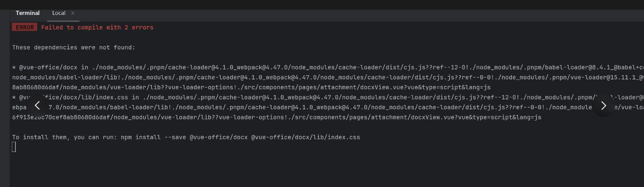Click the left chevron arrow overlay
The height and width of the screenshot is (187, 644).
tap(37, 105)
